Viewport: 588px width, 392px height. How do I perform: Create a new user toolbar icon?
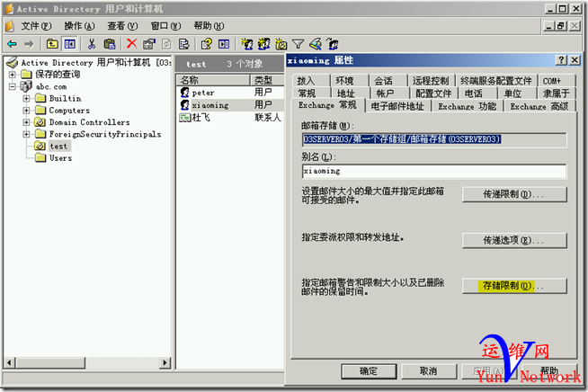(x=246, y=44)
